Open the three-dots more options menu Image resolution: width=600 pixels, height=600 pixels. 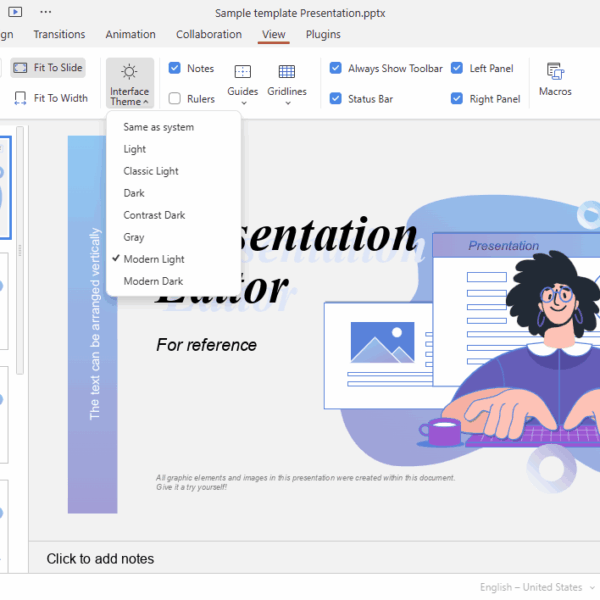point(46,12)
